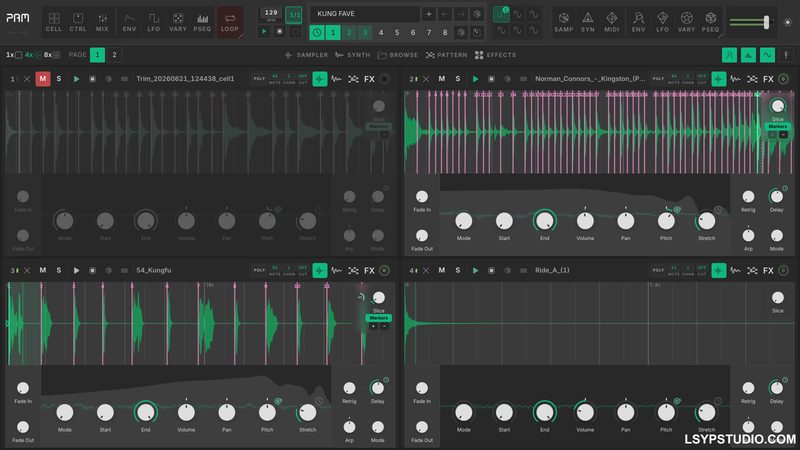This screenshot has height=450, width=800.
Task: Open POLY voice mode on cell 2
Action: tap(658, 79)
